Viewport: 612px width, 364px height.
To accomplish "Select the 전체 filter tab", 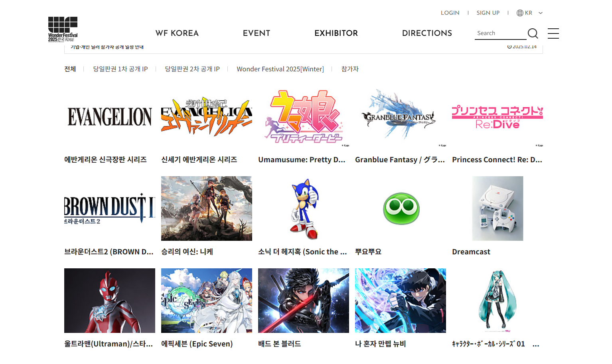I will click(x=70, y=69).
